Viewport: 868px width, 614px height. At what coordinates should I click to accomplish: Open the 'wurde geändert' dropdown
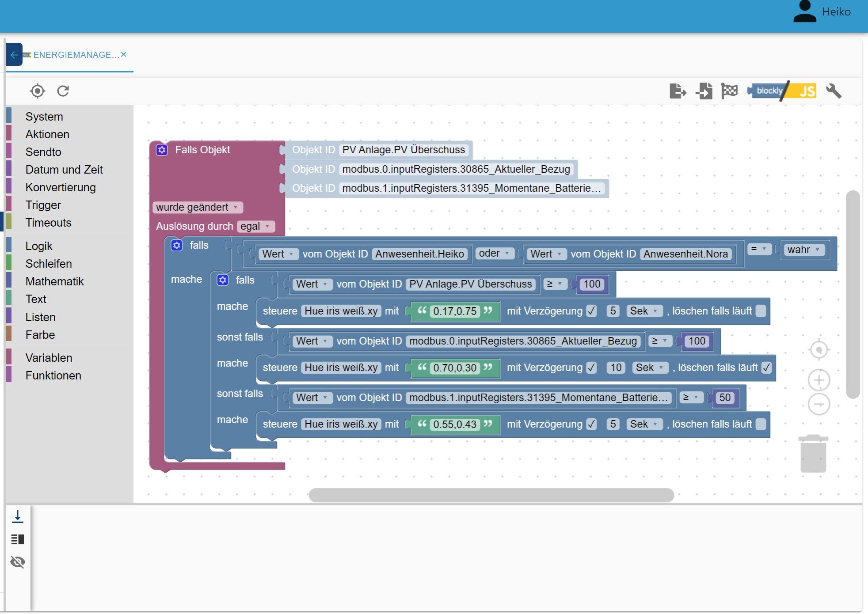[x=198, y=207]
